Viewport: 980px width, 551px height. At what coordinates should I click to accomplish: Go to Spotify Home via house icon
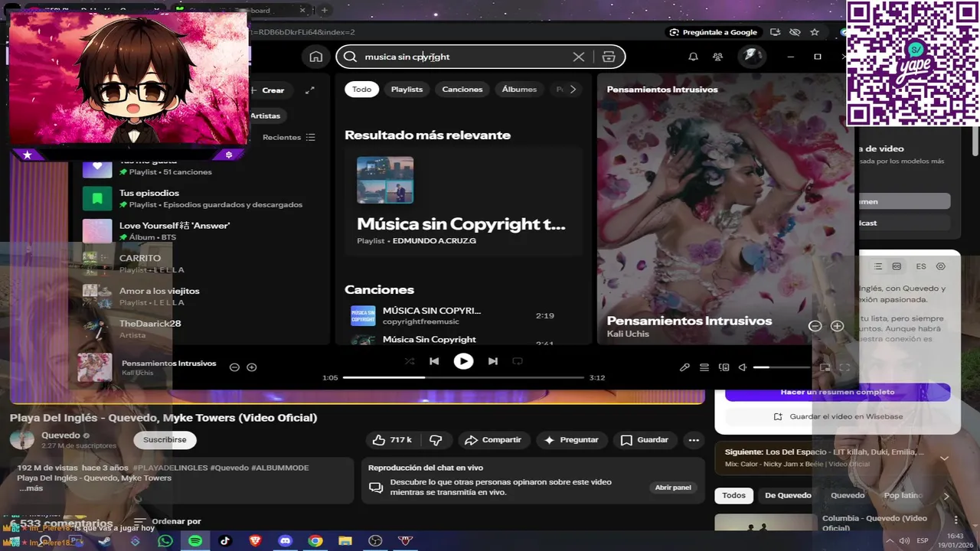pyautogui.click(x=315, y=57)
